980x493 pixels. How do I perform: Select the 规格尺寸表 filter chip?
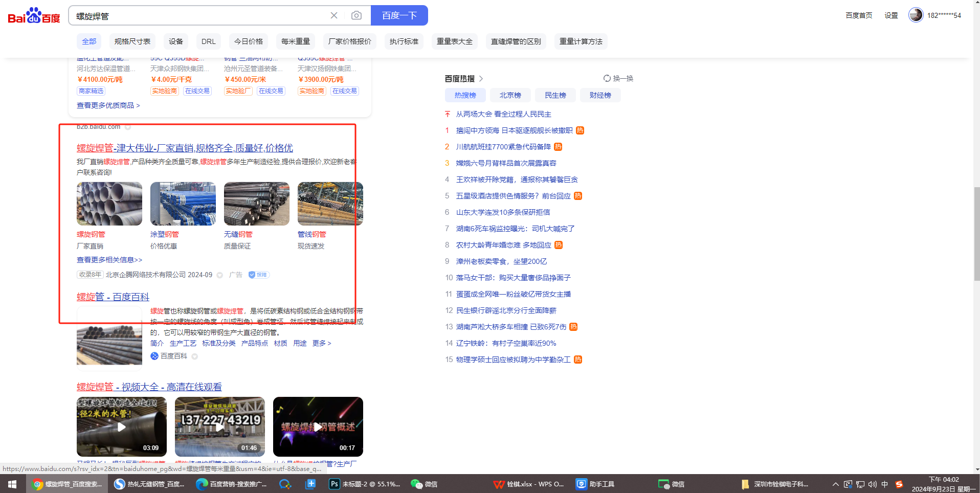[132, 41]
